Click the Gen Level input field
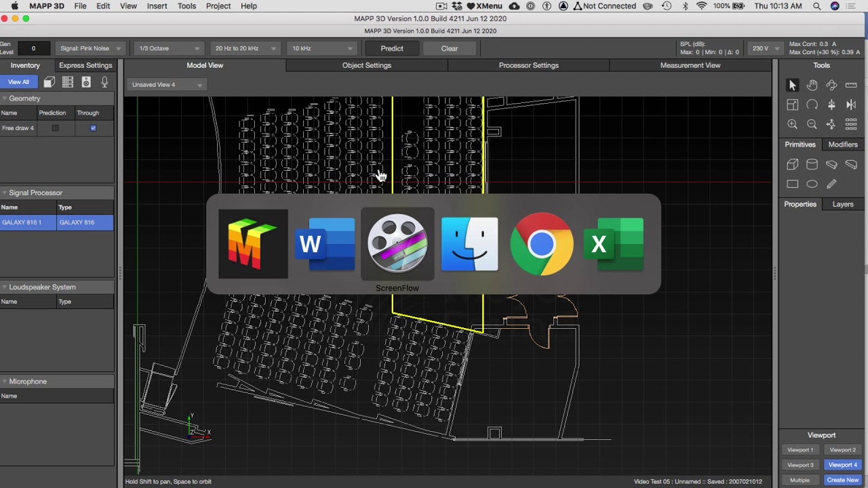 point(33,48)
